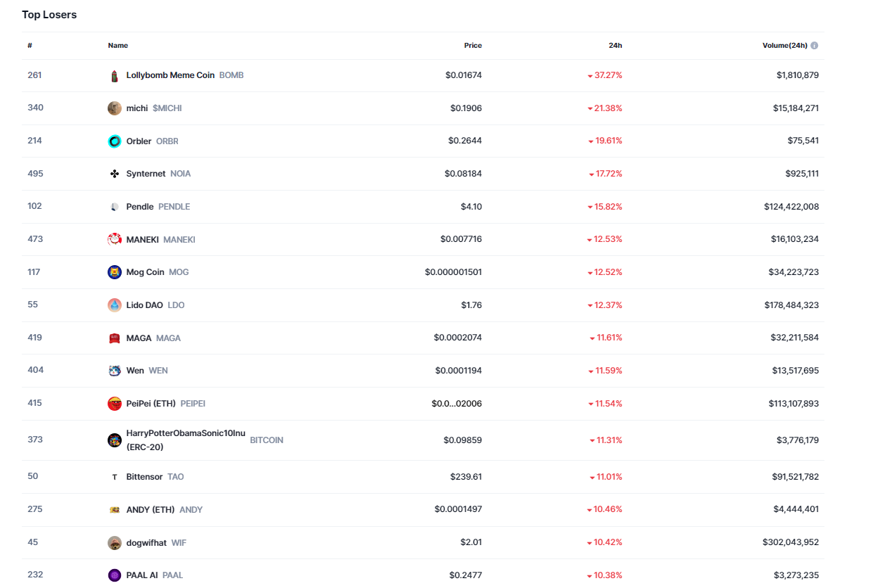Sort table by 24h change header

pyautogui.click(x=615, y=46)
